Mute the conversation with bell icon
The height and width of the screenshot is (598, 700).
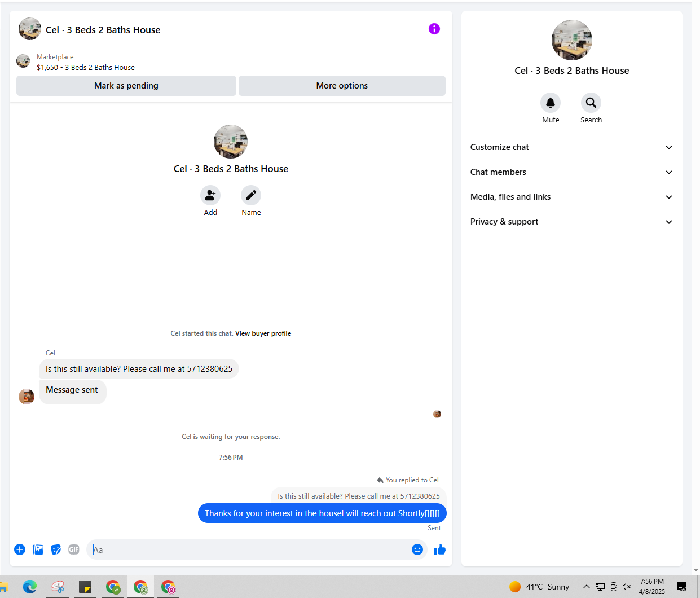tap(551, 103)
